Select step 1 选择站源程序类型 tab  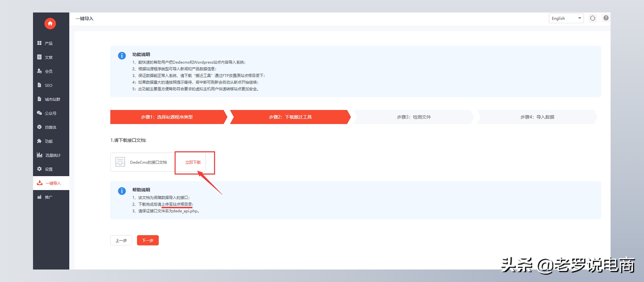(167, 117)
